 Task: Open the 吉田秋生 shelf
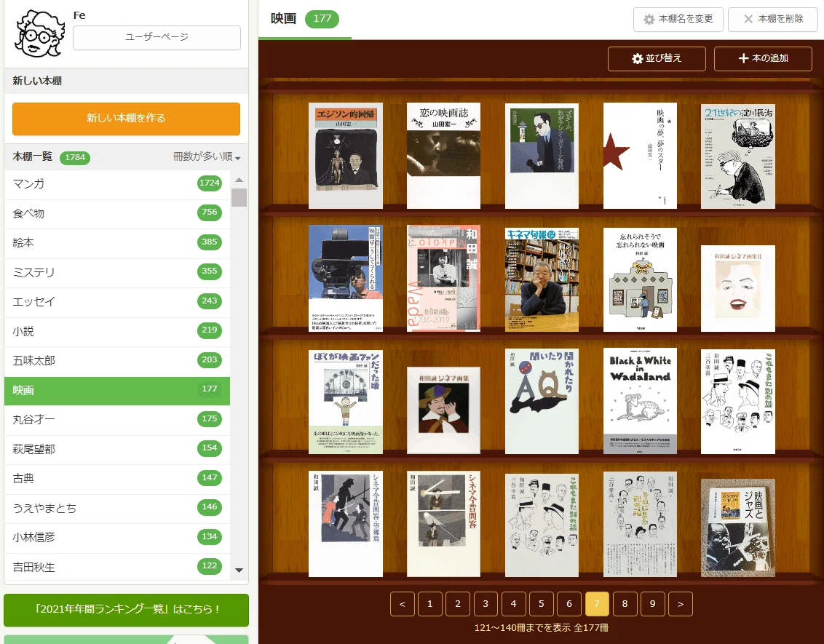point(117,567)
